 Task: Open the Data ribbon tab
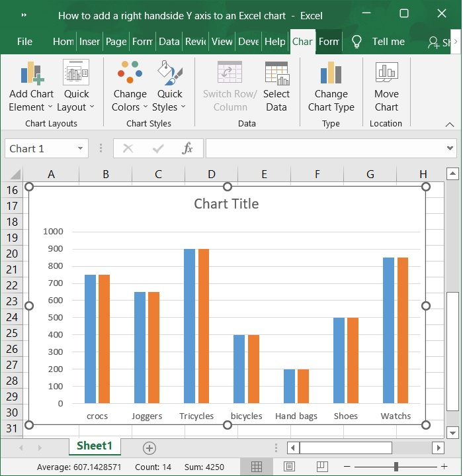tap(169, 42)
